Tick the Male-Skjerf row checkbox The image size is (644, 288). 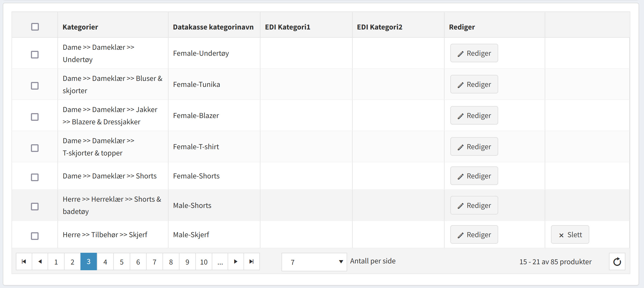point(35,236)
